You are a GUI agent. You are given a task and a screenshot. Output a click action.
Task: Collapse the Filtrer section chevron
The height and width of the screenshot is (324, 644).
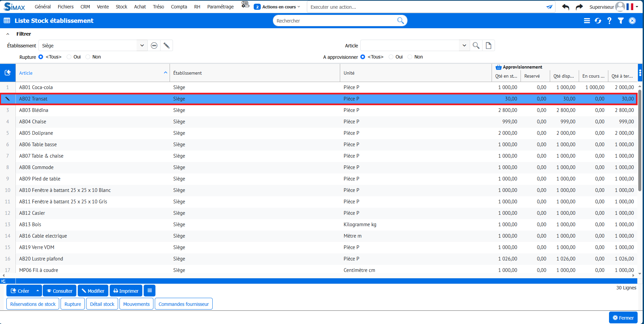8,34
